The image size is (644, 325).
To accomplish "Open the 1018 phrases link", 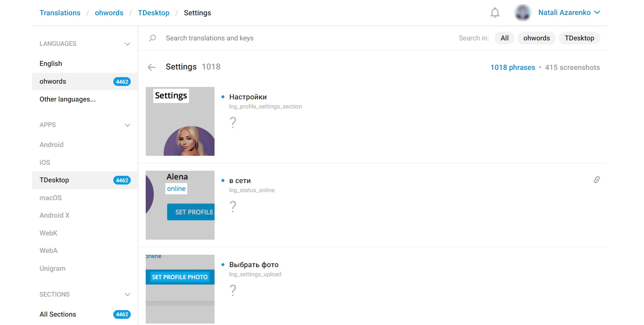I will click(513, 68).
